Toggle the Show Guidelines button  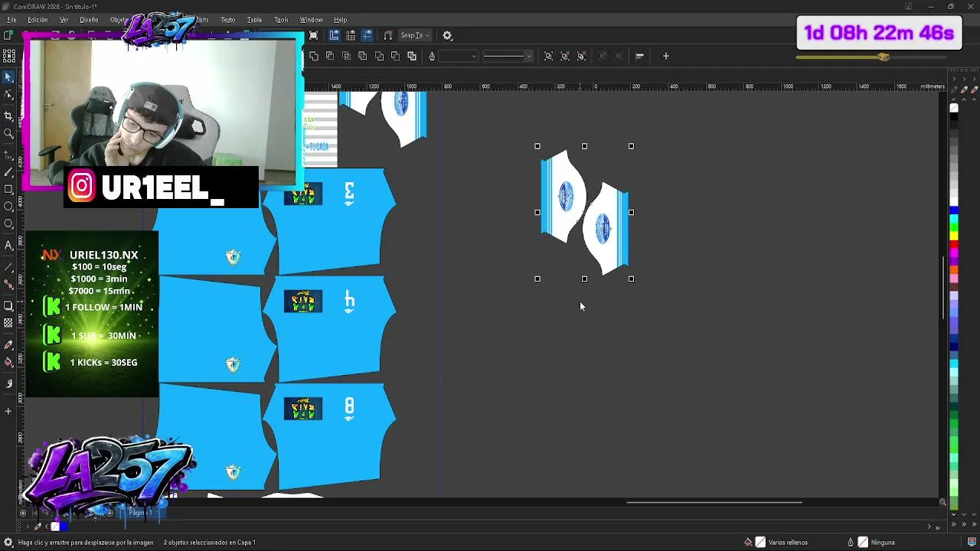367,35
